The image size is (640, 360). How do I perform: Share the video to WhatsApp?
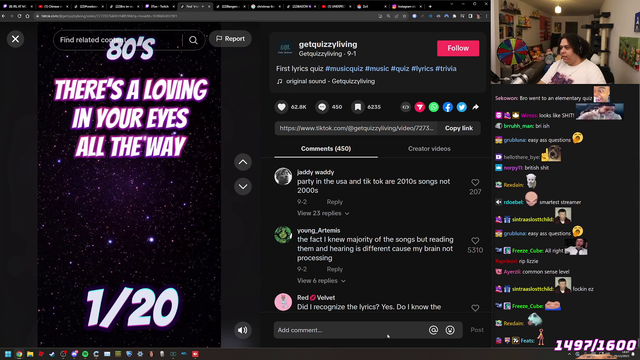pos(433,107)
